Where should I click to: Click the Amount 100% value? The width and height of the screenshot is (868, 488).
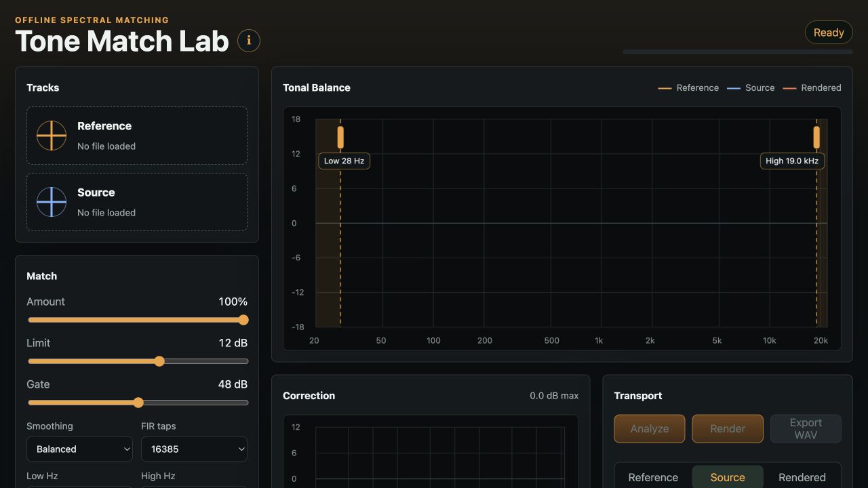click(233, 302)
